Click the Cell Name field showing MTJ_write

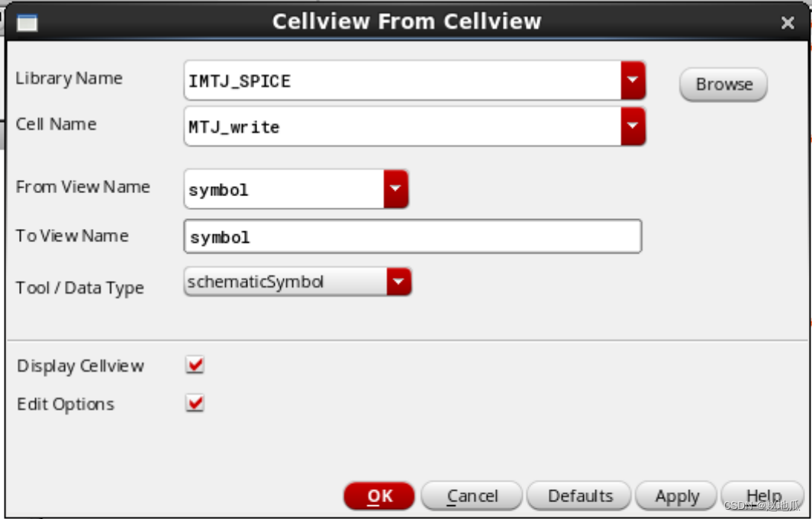tap(402, 127)
